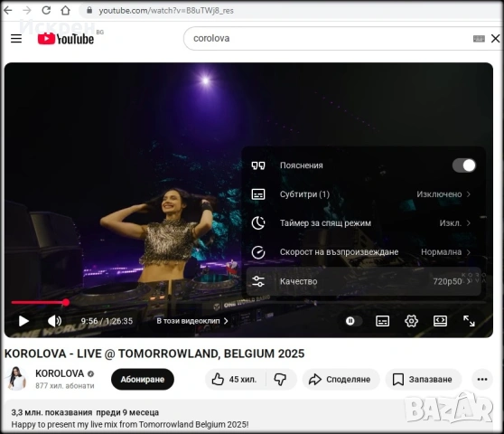504x434 pixels.
Task: Dislike the video with the thumbs-down icon
Action: [x=280, y=380]
